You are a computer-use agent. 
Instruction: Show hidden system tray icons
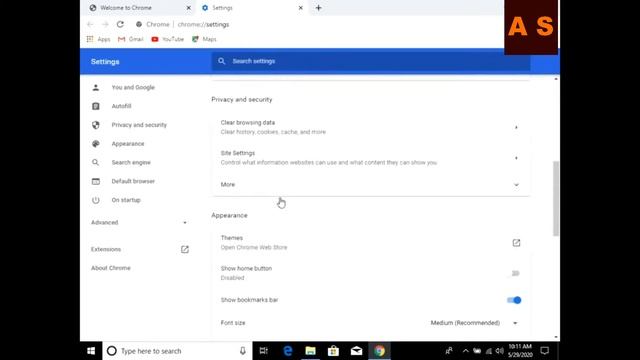pos(465,351)
